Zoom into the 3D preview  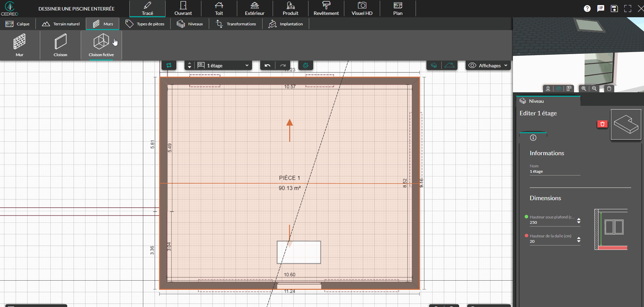(584, 89)
